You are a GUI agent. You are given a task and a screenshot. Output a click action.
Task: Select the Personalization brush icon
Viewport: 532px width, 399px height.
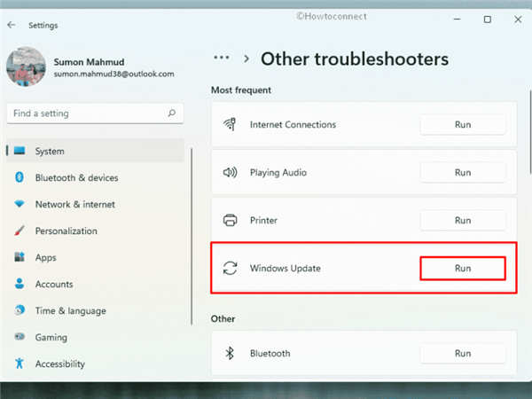pyautogui.click(x=20, y=231)
